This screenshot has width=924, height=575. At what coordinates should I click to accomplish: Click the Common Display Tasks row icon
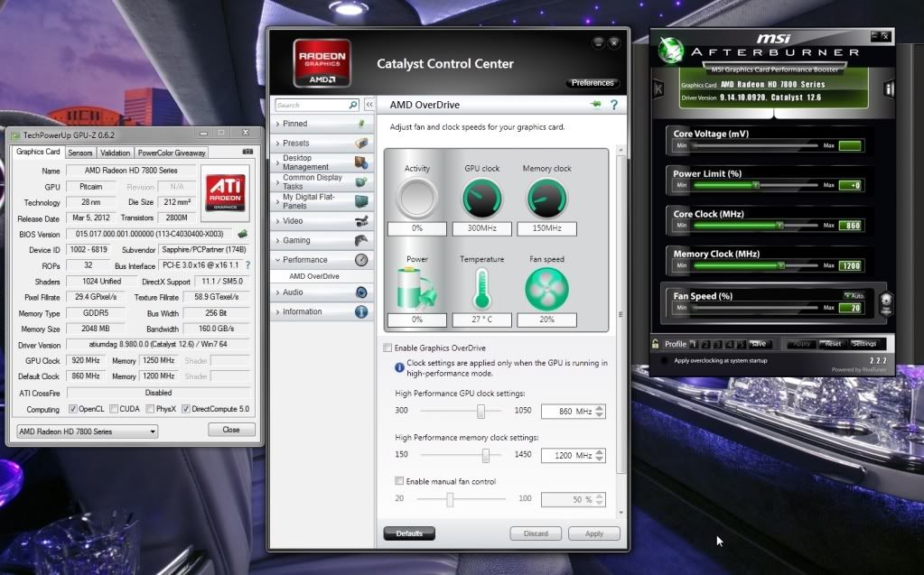pos(362,182)
